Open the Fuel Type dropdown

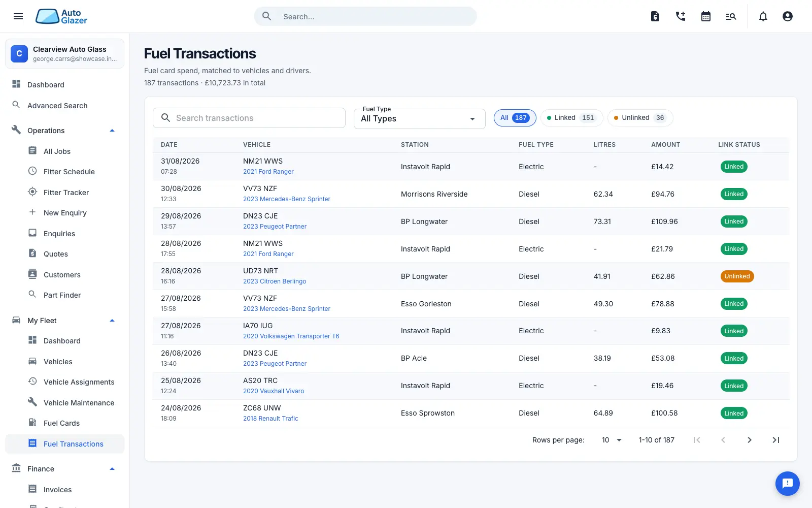pos(420,118)
